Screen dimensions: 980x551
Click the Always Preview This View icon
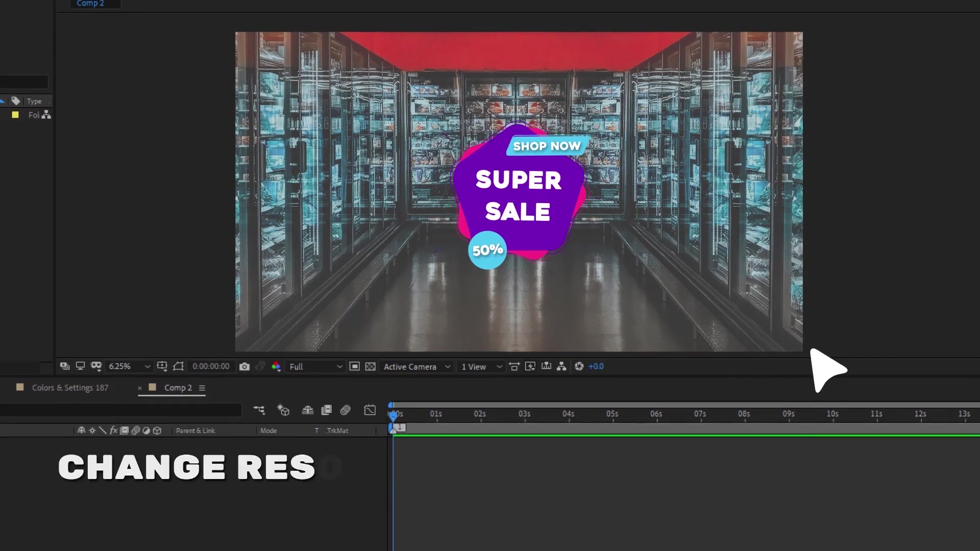65,366
